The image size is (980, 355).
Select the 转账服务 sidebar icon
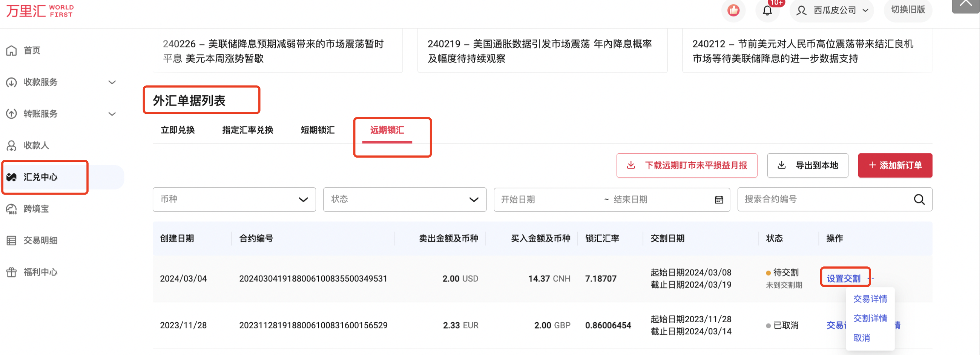tap(11, 113)
